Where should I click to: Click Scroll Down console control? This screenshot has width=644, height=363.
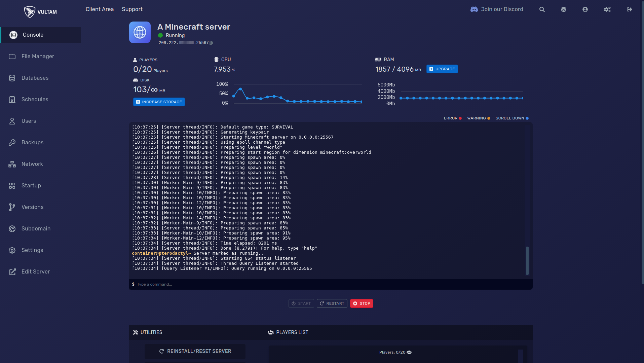pyautogui.click(x=512, y=118)
